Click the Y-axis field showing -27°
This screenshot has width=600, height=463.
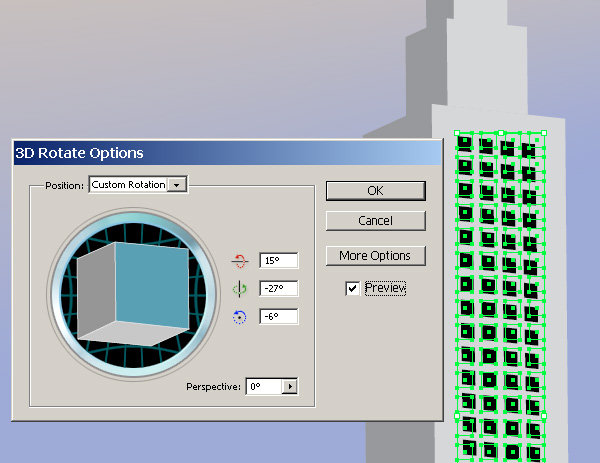tap(279, 289)
